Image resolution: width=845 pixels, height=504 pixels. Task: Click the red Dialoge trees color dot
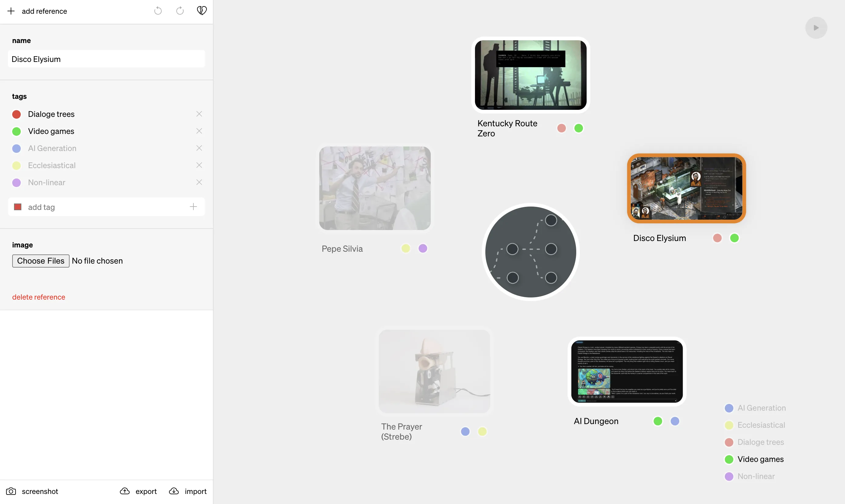pyautogui.click(x=17, y=114)
